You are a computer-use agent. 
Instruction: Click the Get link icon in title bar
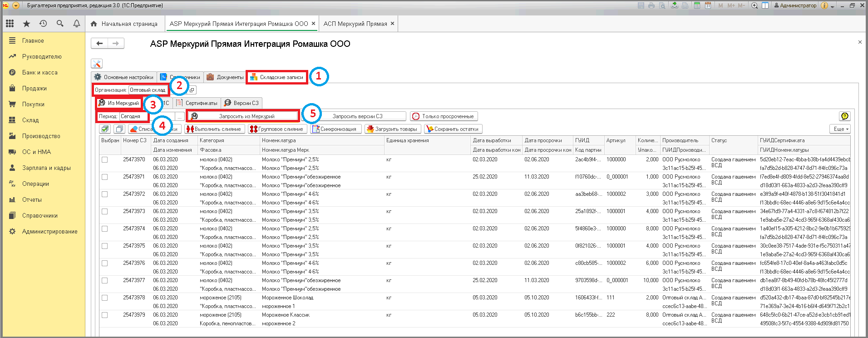coord(675,5)
